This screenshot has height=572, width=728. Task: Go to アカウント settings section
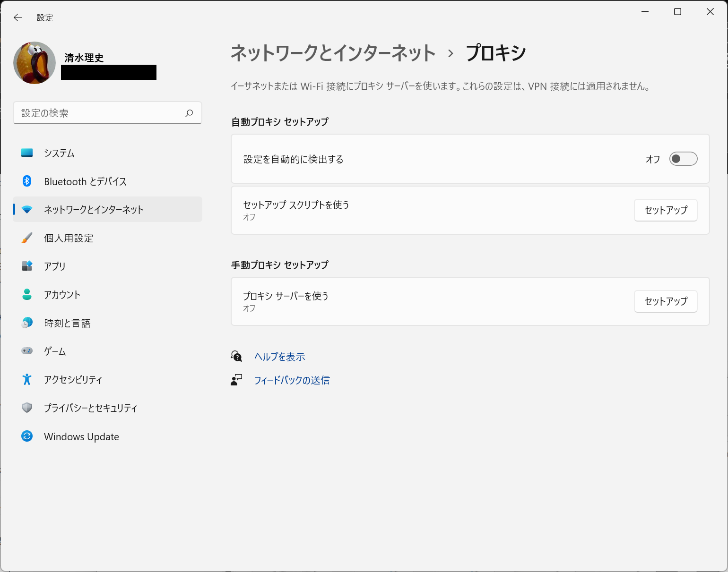pos(62,295)
